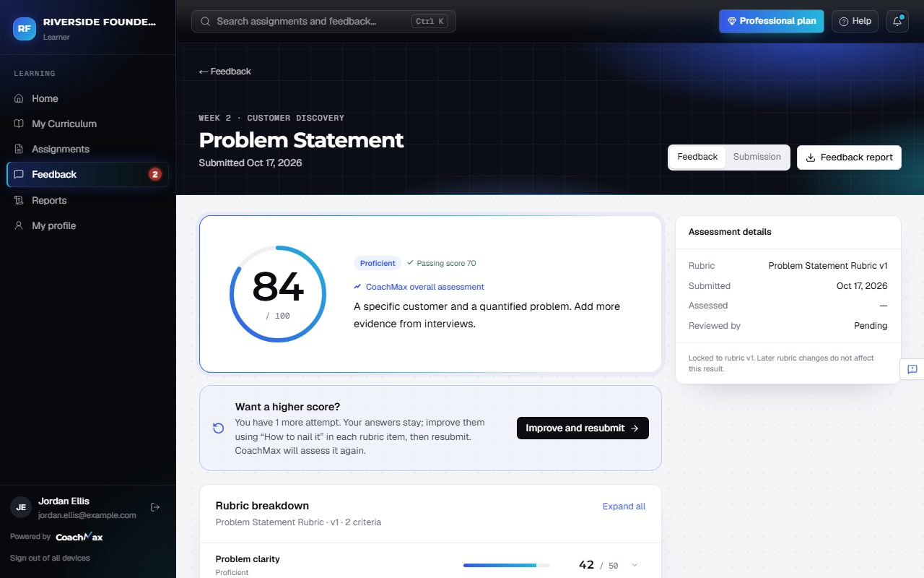Click the Problem Statement Rubric v1 value
The width and height of the screenshot is (924, 578).
tap(828, 266)
